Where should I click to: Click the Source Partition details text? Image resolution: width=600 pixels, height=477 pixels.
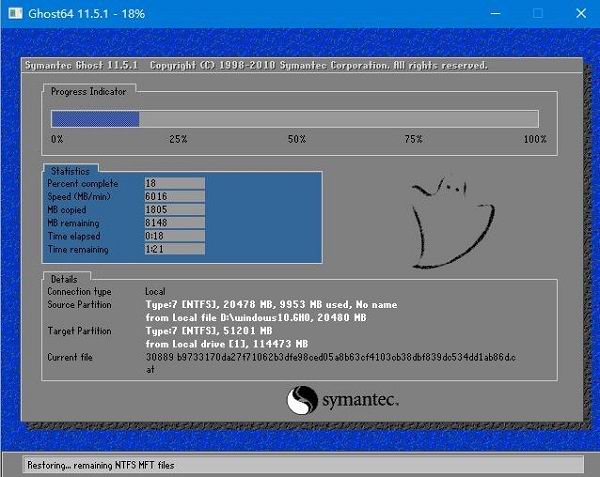(271, 304)
